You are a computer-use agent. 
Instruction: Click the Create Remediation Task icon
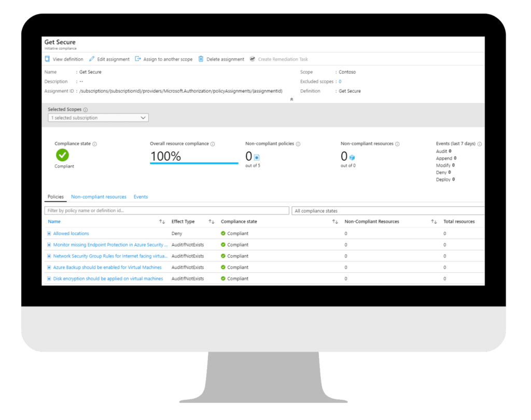253,59
